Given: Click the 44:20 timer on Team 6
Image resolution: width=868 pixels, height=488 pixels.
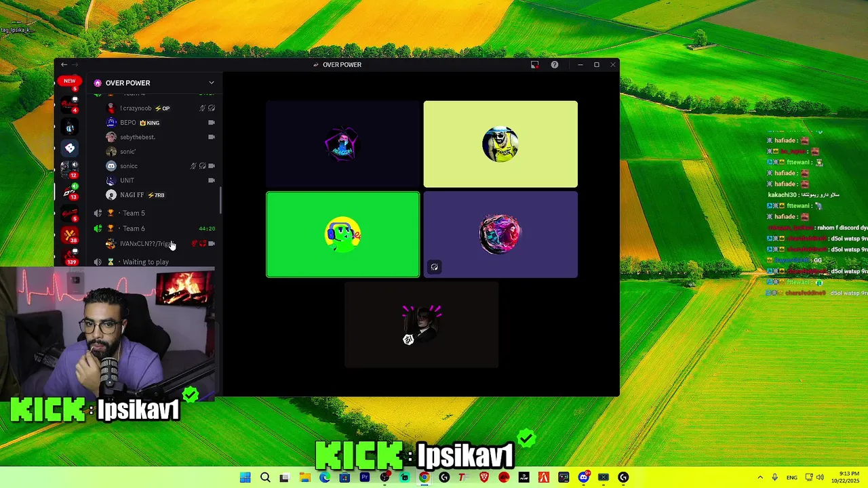Looking at the screenshot, I should coord(207,229).
